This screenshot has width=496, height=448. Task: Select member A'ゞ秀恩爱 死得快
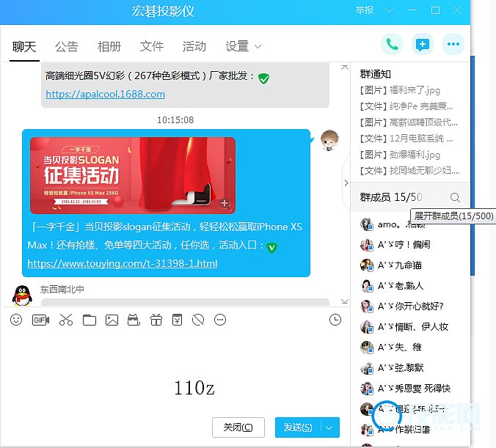(414, 389)
